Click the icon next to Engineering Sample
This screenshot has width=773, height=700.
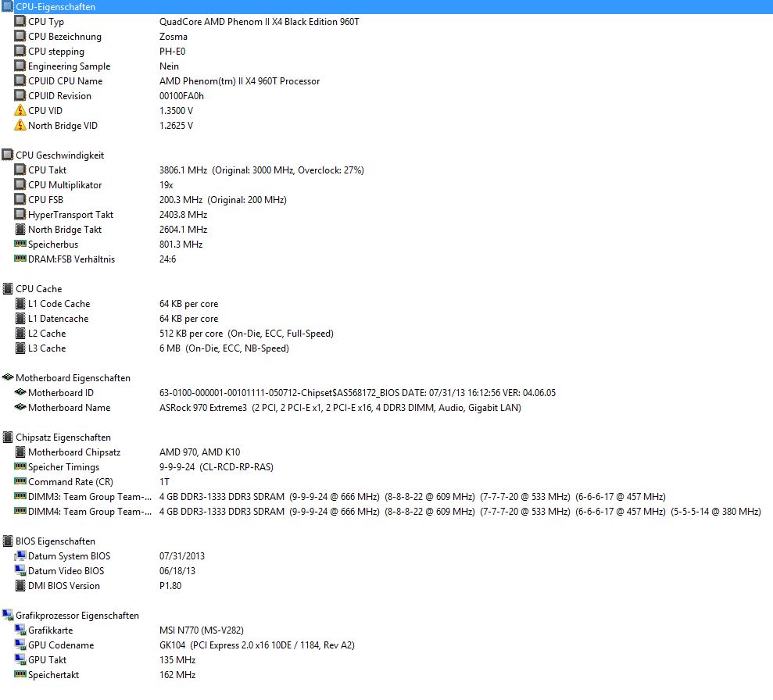[20, 66]
